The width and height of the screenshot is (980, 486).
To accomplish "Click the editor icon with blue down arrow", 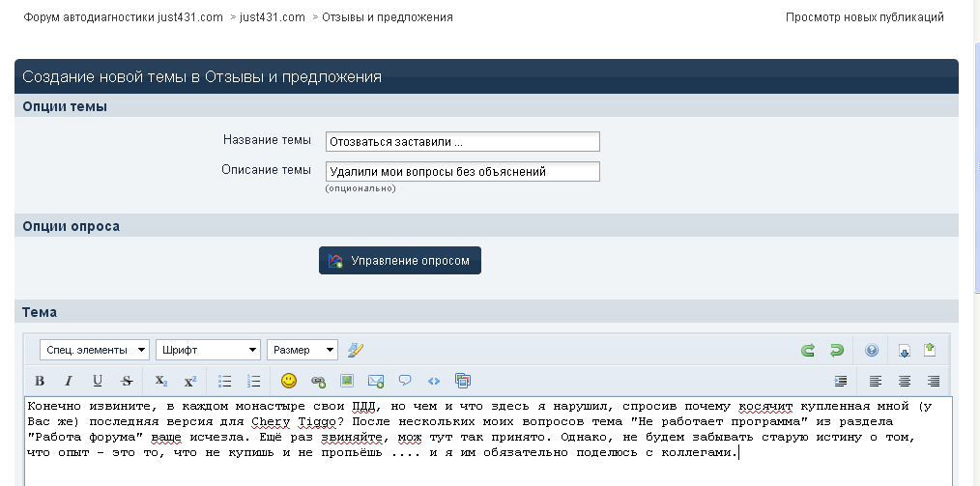I will [904, 350].
